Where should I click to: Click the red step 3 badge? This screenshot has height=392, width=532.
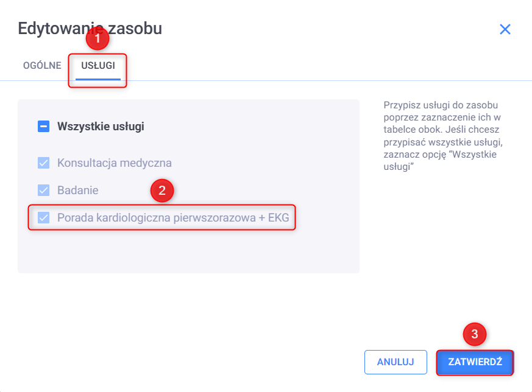pos(475,334)
